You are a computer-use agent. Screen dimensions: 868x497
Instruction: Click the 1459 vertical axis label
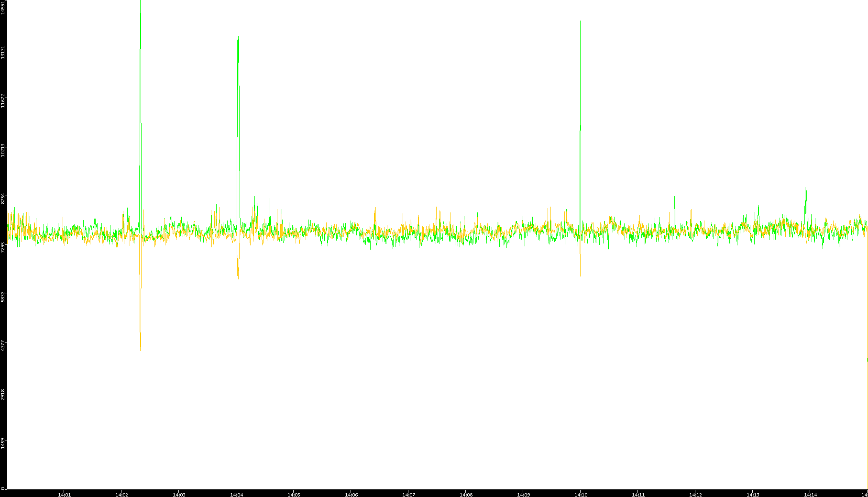coord(3,443)
